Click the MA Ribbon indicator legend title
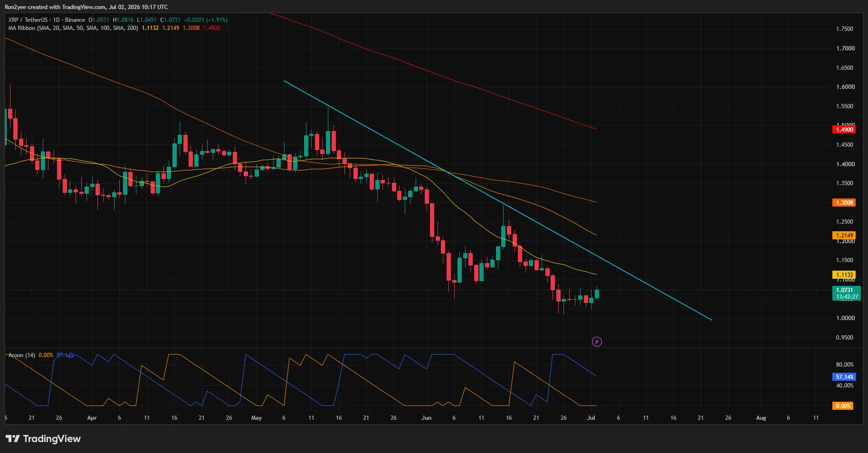 click(x=73, y=28)
